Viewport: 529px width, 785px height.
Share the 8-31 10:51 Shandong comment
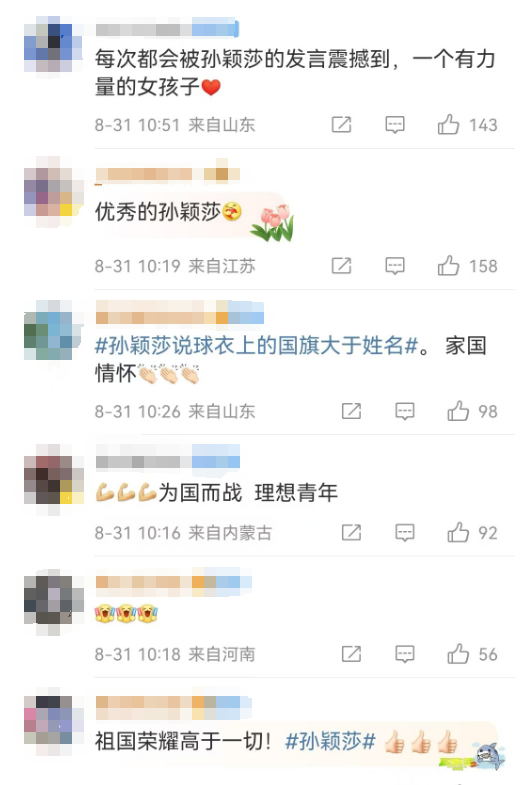click(341, 125)
